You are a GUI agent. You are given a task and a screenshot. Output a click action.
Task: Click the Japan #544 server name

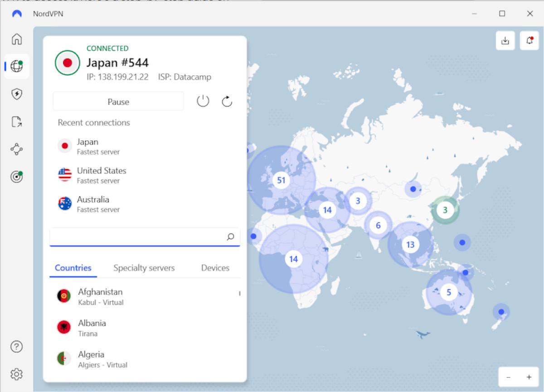point(118,63)
